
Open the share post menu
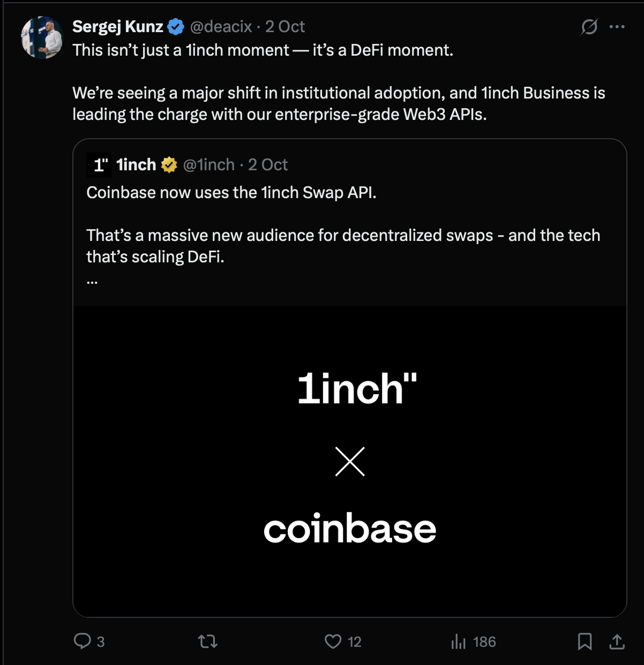tap(617, 641)
